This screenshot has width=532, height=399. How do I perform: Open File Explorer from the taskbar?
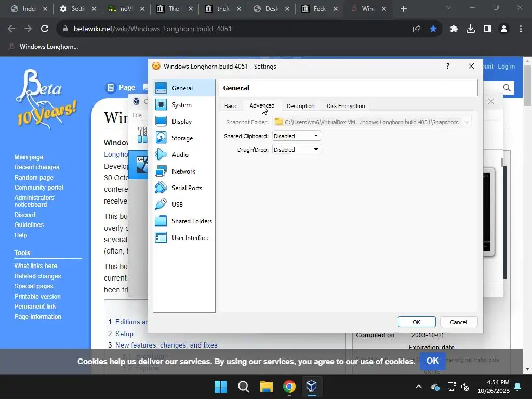coord(267,387)
